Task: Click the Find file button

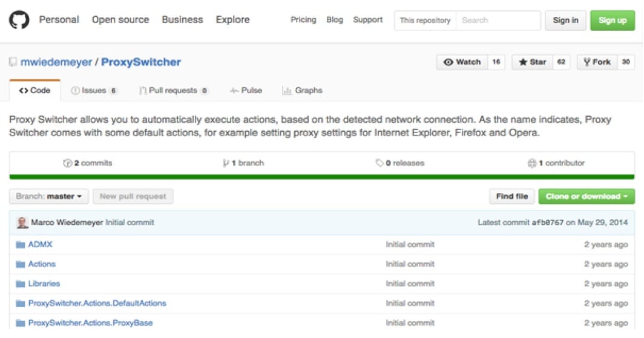Action: point(512,197)
